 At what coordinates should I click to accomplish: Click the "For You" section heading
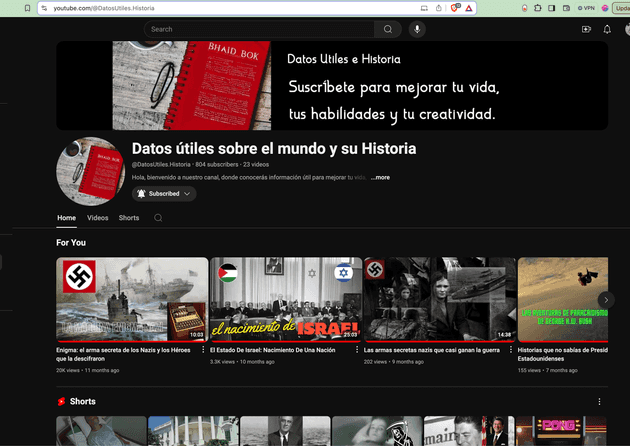coord(71,243)
